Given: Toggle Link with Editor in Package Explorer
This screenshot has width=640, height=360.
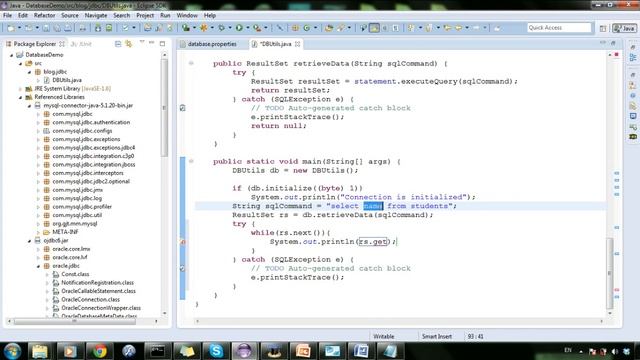Looking at the screenshot, I should click(x=129, y=44).
